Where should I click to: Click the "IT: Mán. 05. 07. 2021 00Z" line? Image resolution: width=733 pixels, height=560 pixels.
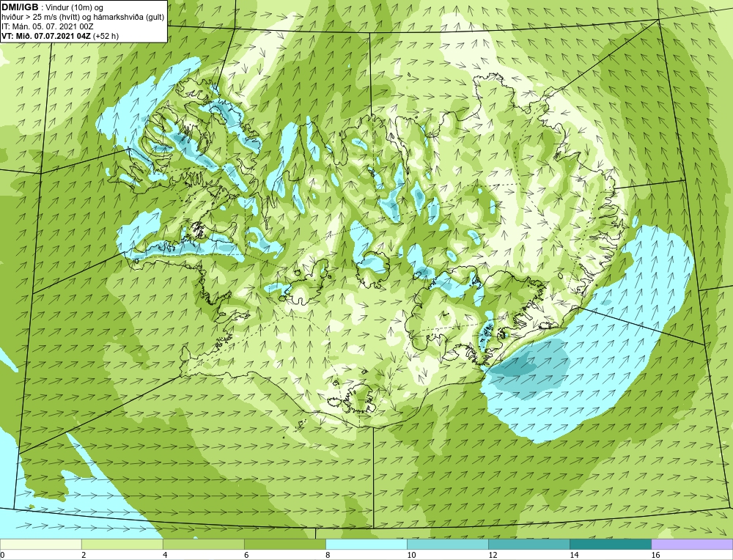[47, 26]
